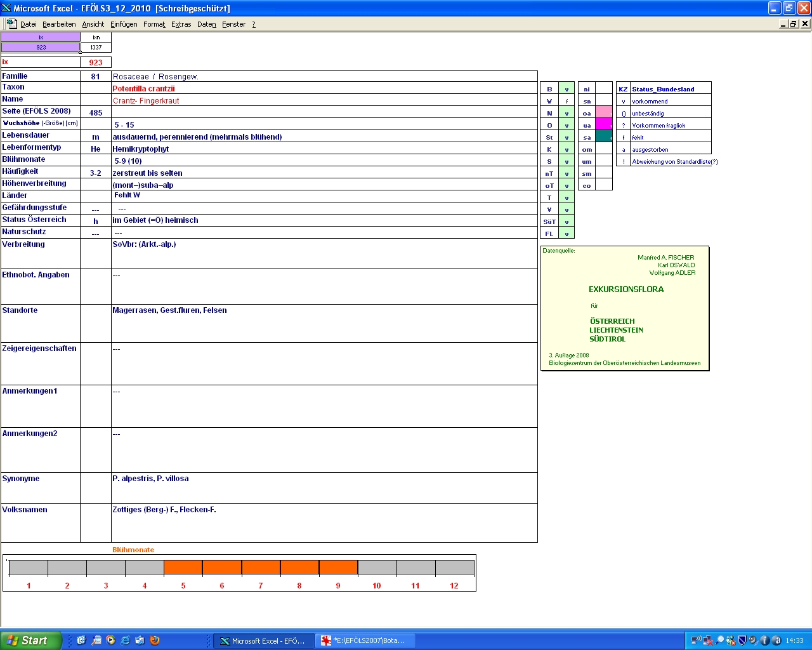
Task: Open the Bearbeiten menu
Action: [x=59, y=24]
